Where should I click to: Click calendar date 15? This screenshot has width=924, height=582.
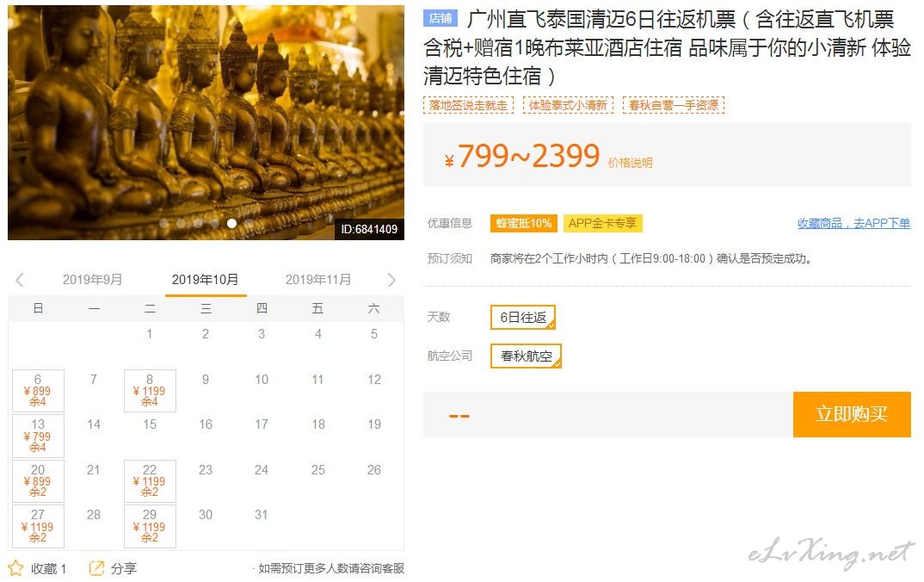[x=150, y=424]
